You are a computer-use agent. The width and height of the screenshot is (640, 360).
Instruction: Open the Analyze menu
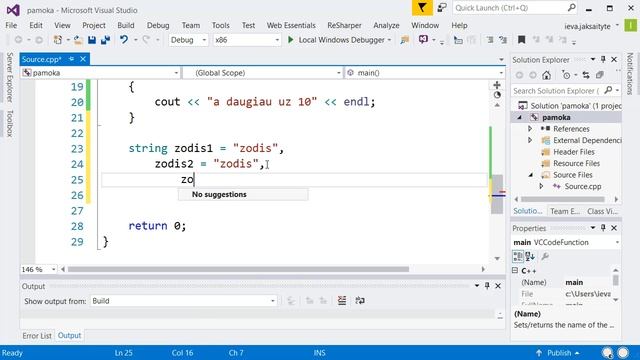tap(386, 25)
